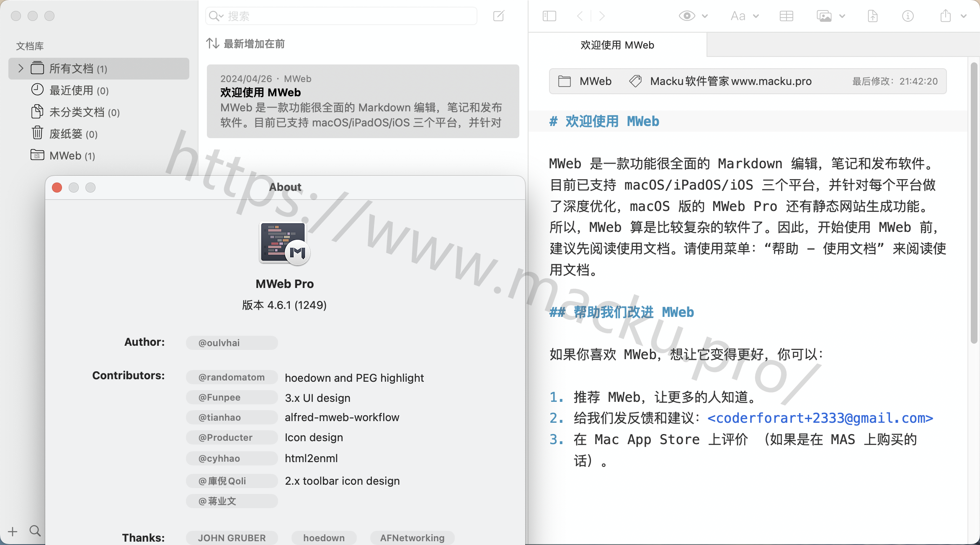980x545 pixels.
Task: Click the ## 帮助我们改进 MWeb heading
Action: coord(622,312)
